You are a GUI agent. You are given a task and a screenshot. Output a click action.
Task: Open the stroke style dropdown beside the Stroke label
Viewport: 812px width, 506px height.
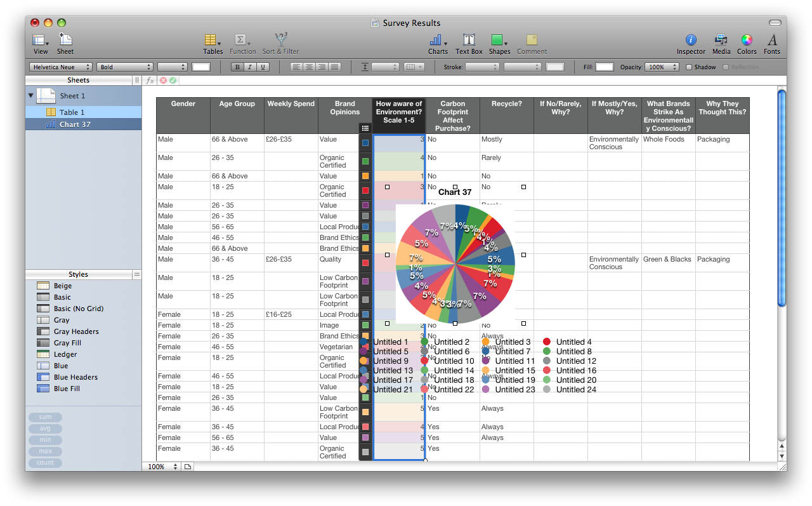click(x=482, y=67)
